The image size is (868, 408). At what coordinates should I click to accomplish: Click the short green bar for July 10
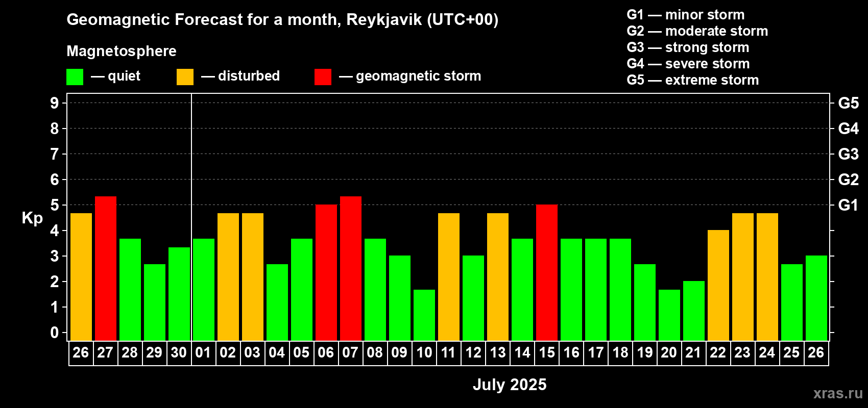424,315
